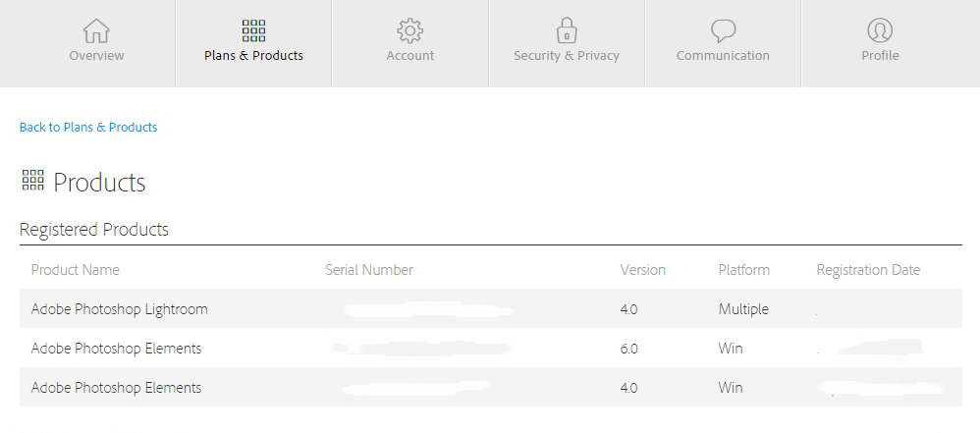This screenshot has width=980, height=433.
Task: Select the Adobe Photoshop Lightroom row
Action: point(120,309)
